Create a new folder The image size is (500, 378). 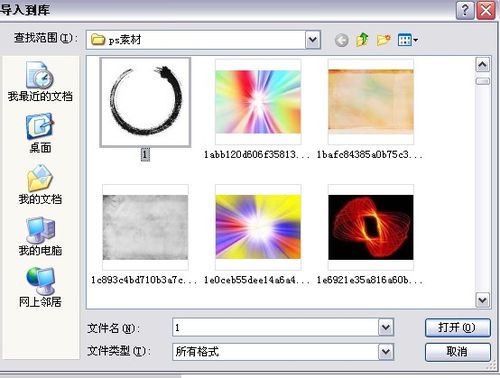tap(384, 40)
